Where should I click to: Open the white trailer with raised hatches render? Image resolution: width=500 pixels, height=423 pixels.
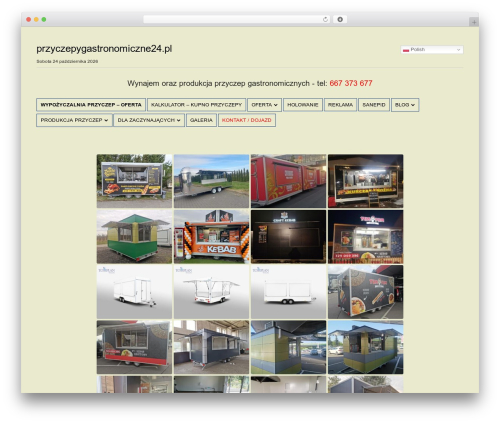[x=211, y=292]
